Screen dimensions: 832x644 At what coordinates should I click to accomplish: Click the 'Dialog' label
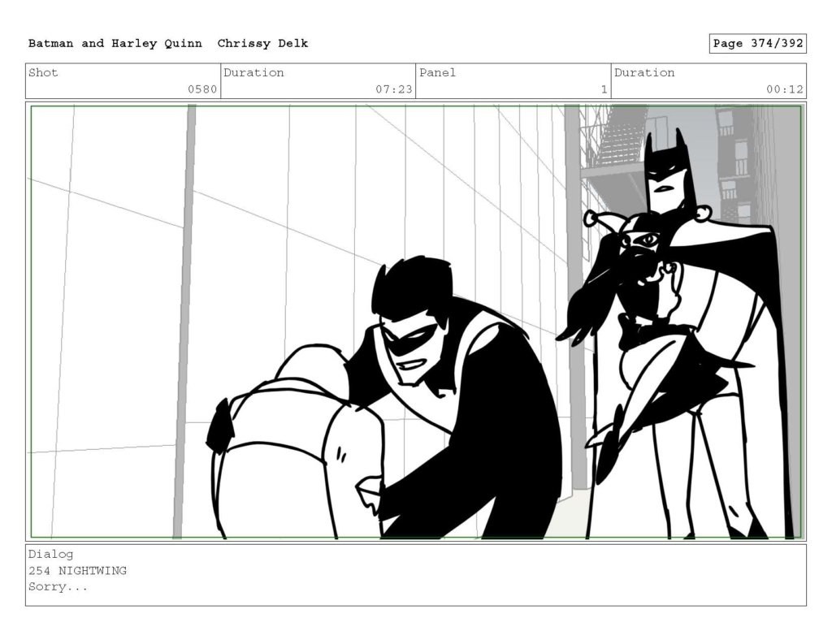tap(51, 555)
